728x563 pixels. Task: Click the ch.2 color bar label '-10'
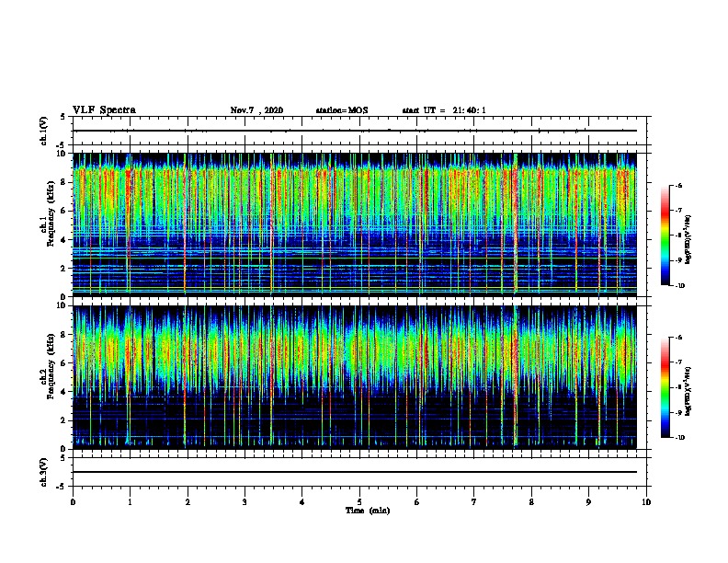[x=679, y=438]
